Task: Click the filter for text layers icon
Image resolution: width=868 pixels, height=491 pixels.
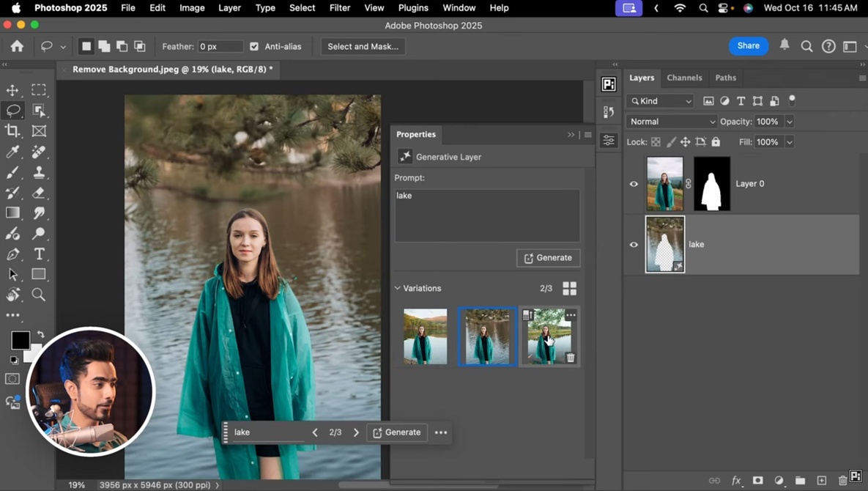Action: 741,100
